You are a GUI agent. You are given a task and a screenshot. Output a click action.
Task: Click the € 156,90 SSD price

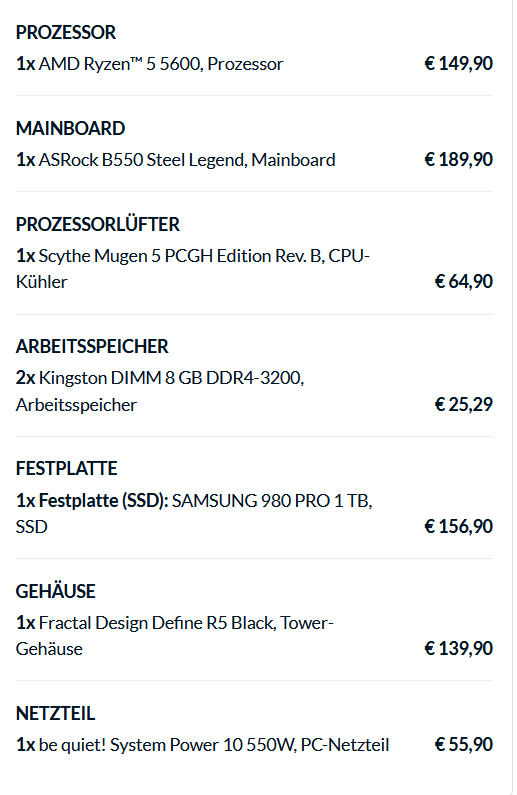[x=459, y=526]
